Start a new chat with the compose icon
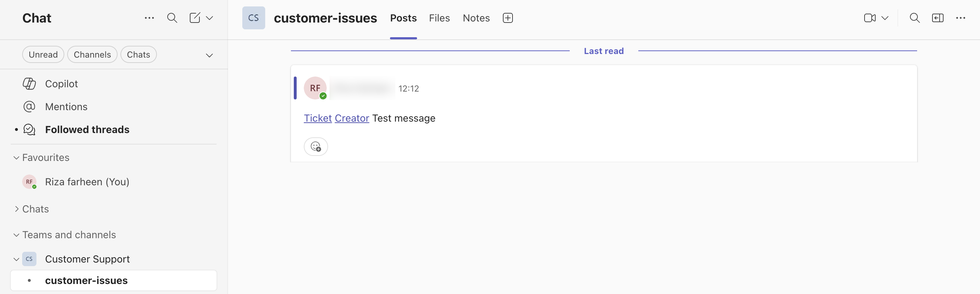Viewport: 980px width, 294px height. click(x=195, y=18)
